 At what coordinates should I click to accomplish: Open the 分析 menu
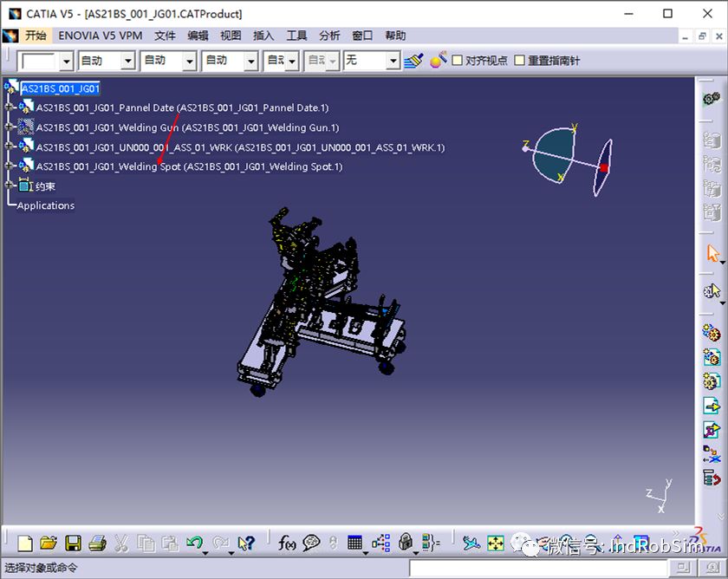coord(329,36)
